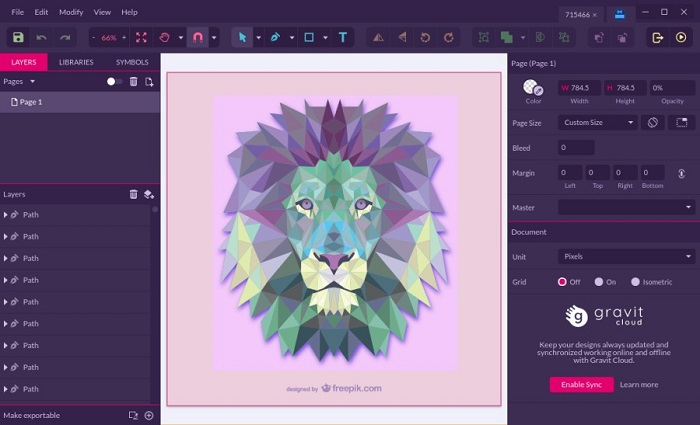The width and height of the screenshot is (700, 425).
Task: Expand the first Path layer
Action: [x=5, y=214]
